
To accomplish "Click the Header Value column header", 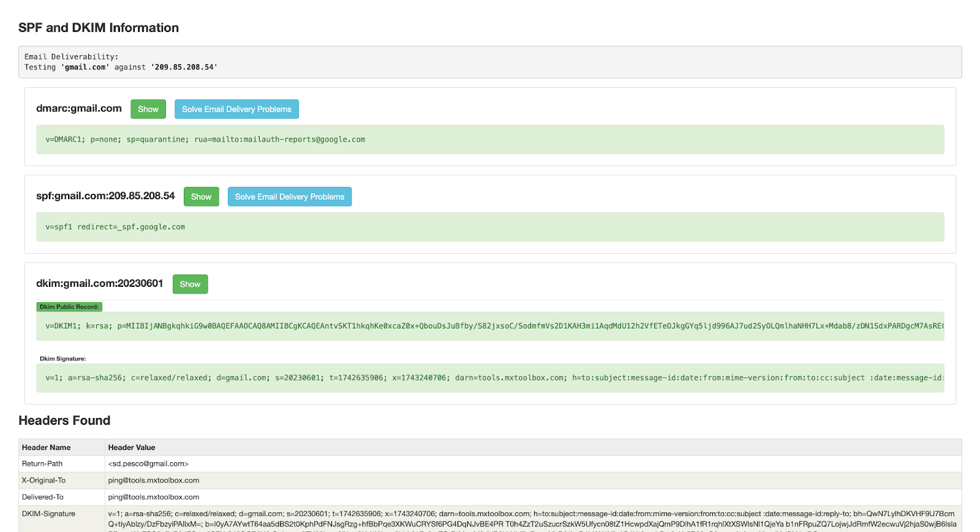I will point(132,447).
